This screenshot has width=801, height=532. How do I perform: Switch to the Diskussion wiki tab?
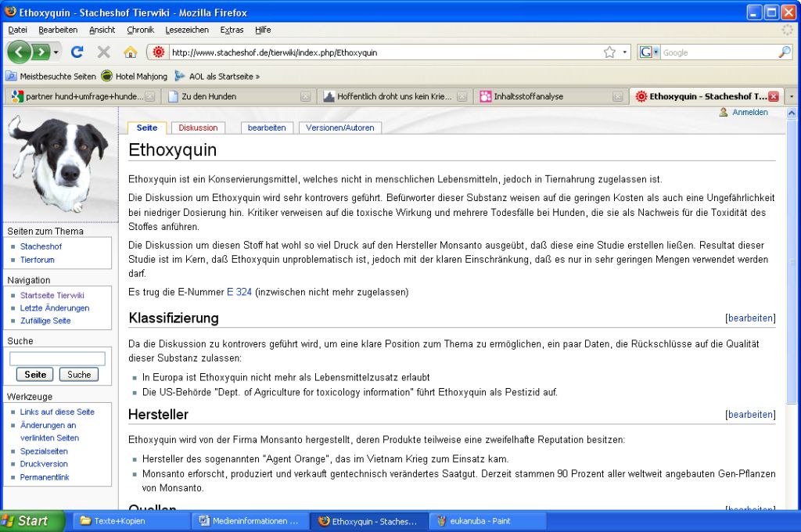pyautogui.click(x=198, y=128)
